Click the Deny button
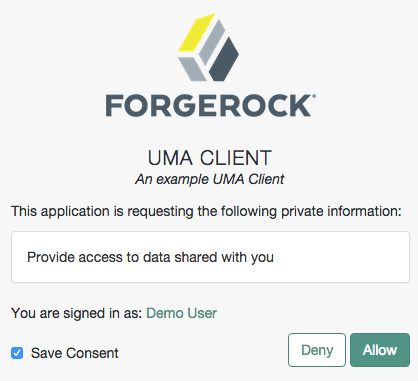This screenshot has width=418, height=381. (x=317, y=350)
